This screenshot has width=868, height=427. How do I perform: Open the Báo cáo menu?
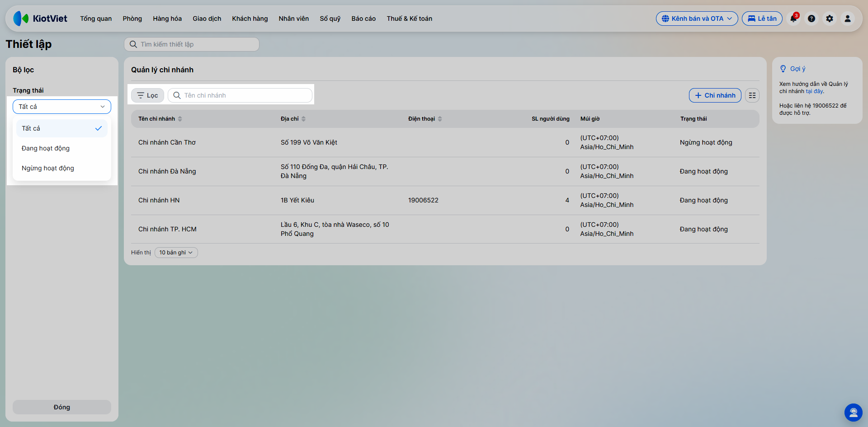[363, 19]
